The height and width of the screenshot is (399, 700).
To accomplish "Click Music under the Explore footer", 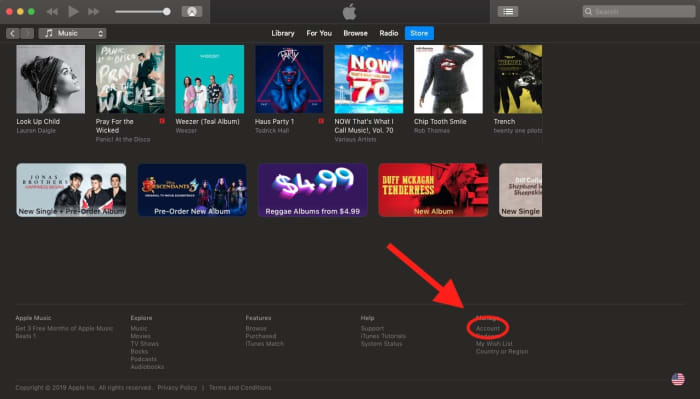I will click(x=139, y=328).
